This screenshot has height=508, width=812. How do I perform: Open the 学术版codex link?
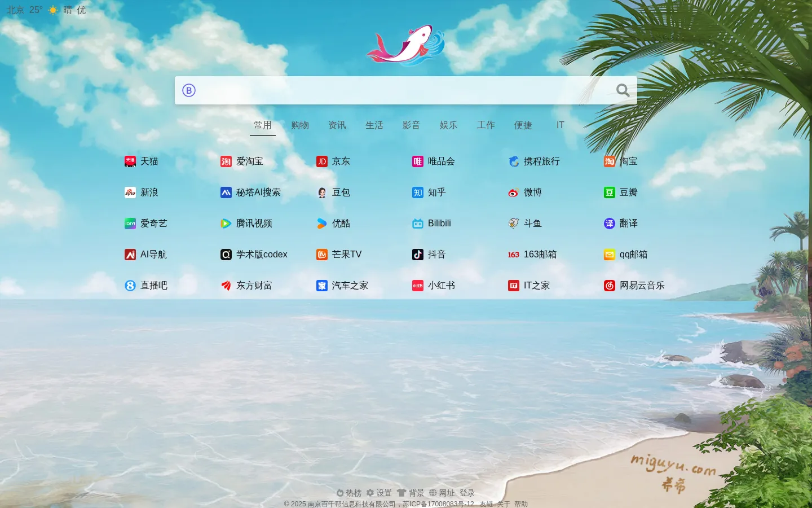254,255
